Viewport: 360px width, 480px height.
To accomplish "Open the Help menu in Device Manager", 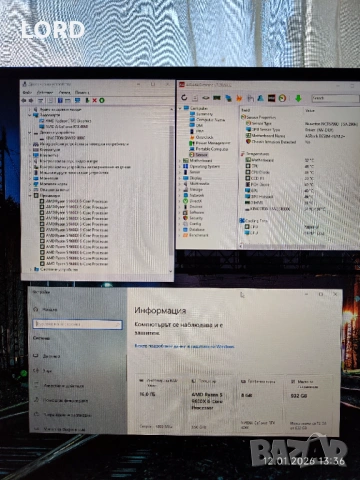I will pyautogui.click(x=82, y=92).
